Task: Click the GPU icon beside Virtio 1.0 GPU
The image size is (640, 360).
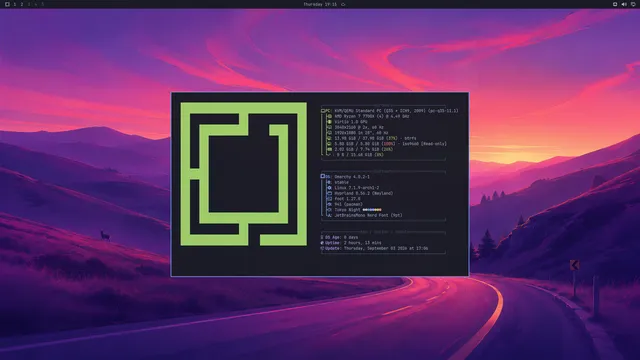Action: click(x=329, y=122)
